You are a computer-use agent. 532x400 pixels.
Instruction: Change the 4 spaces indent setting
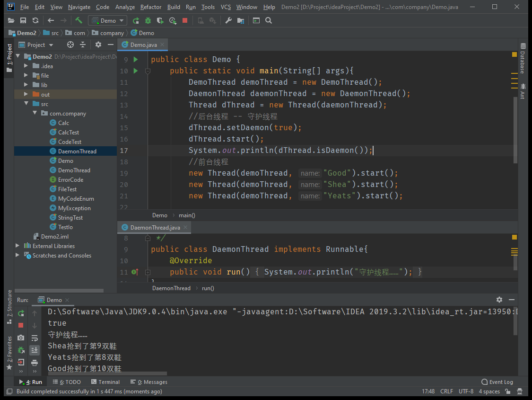[489, 391]
